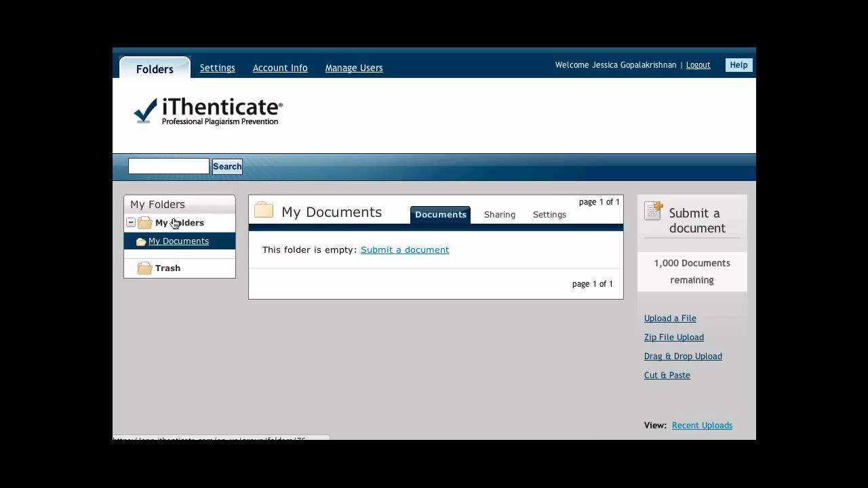Switch to the Documents folder tab

441,215
